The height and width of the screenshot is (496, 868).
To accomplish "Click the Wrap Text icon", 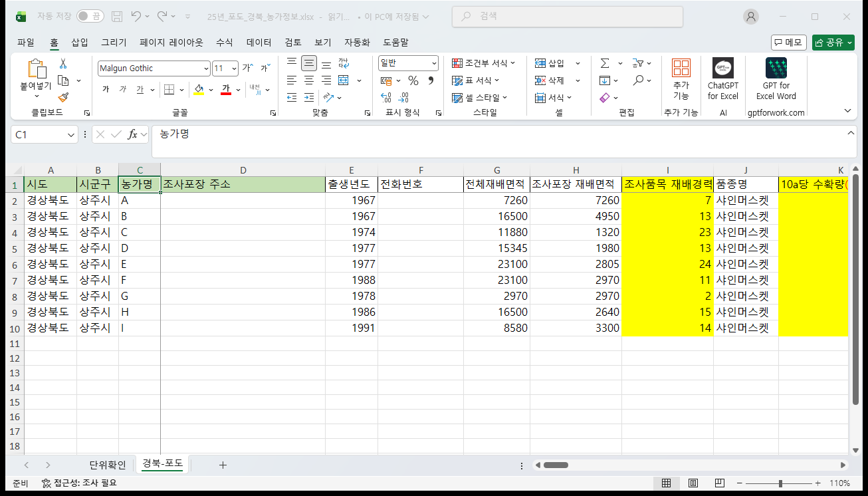I will (344, 63).
